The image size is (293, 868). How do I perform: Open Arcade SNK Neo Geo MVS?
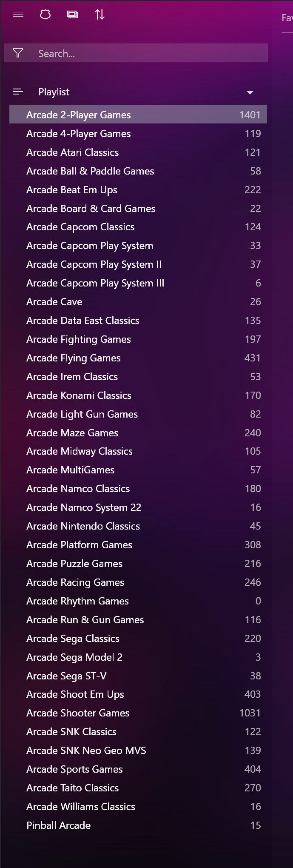(x=138, y=751)
